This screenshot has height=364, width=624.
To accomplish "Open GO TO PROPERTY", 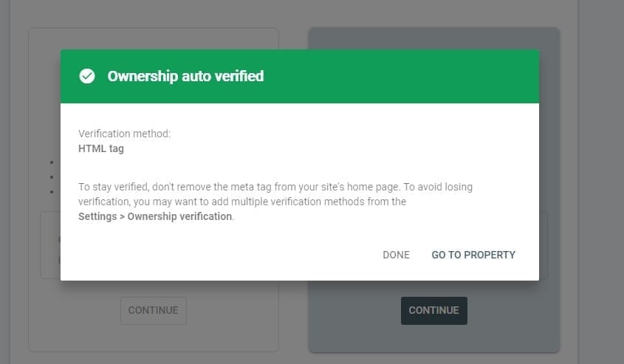I will (473, 255).
